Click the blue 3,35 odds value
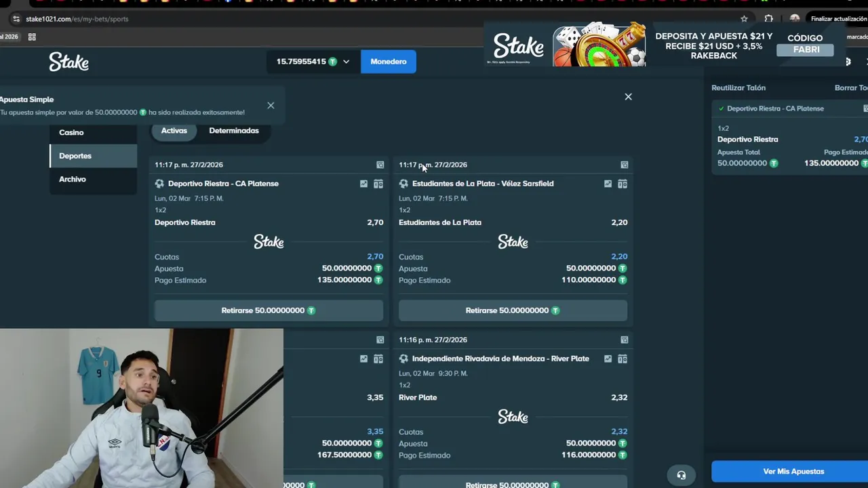Viewport: 868px width, 488px height. [x=375, y=432]
